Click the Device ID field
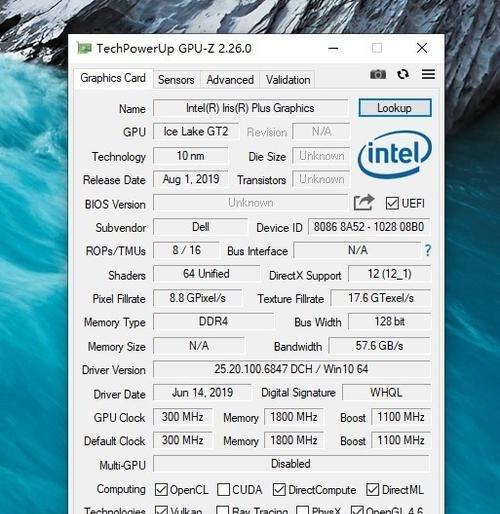Image resolution: width=500 pixels, height=514 pixels. pos(369,227)
